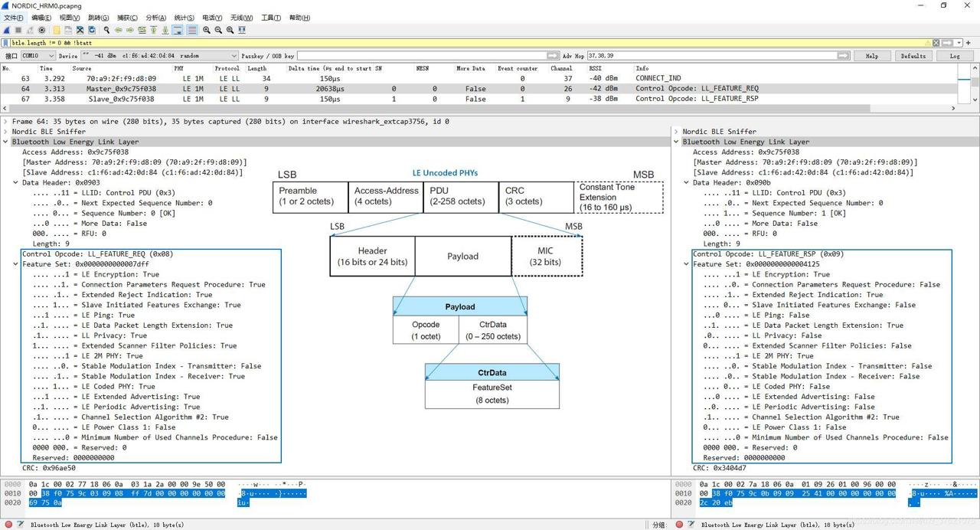The width and height of the screenshot is (980, 530).
Task: Collapse left Data Header 0x0903 node
Action: 16,182
